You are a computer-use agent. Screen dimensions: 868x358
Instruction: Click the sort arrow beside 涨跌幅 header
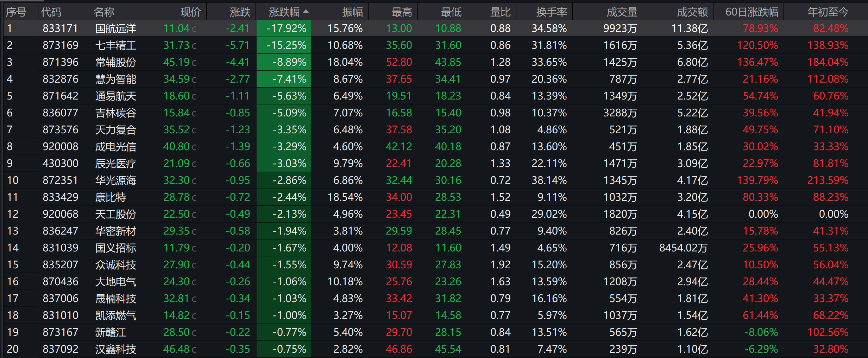[306, 11]
